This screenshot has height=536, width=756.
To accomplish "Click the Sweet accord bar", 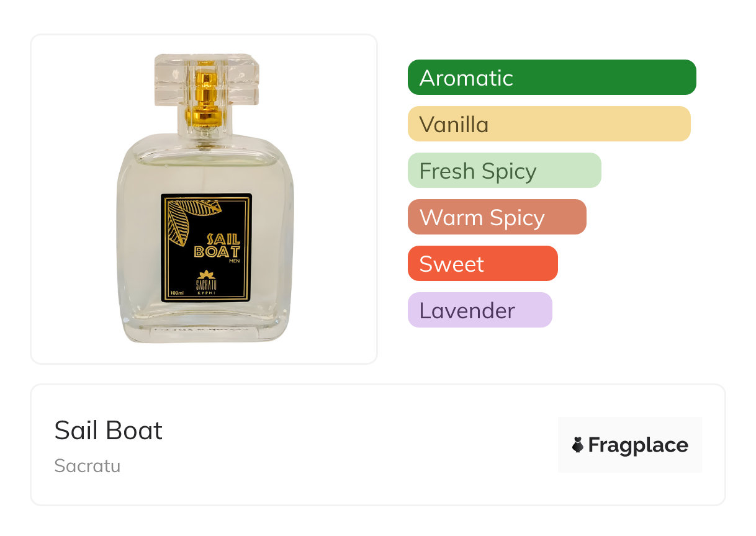I will pyautogui.click(x=482, y=264).
